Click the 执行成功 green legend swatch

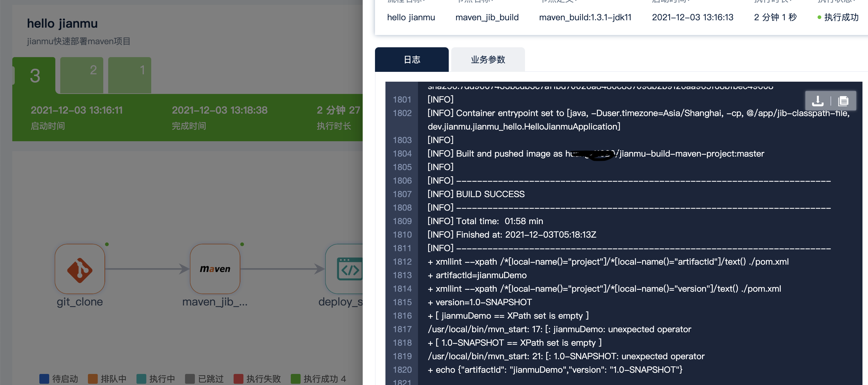[295, 379]
